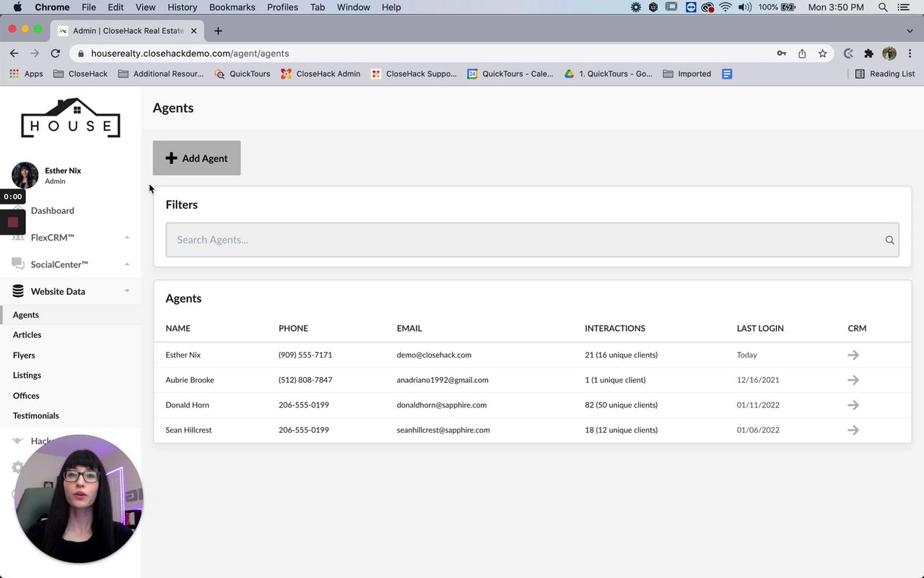
Task: Select Agents in the sidebar
Action: 26,315
